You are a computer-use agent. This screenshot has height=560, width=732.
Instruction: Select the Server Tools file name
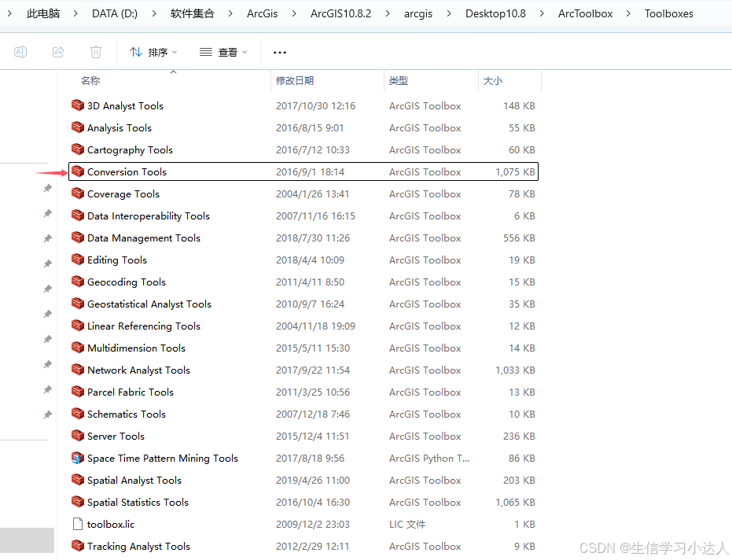[x=116, y=437]
